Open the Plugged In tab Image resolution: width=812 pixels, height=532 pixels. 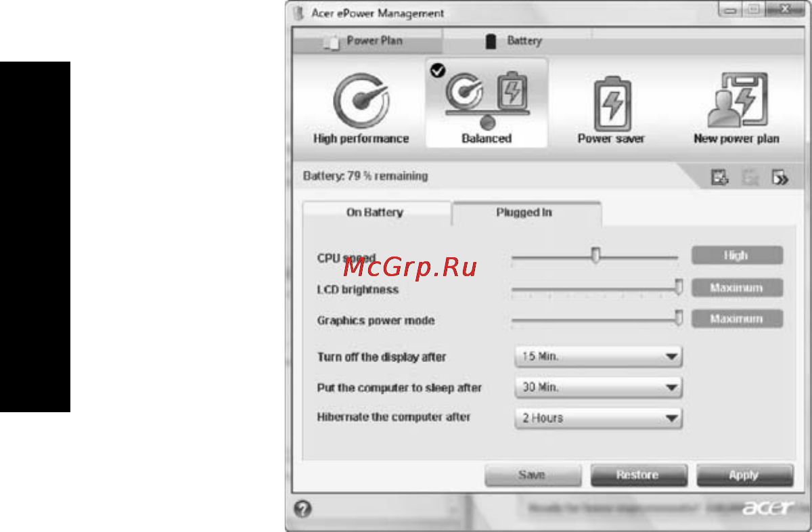pyautogui.click(x=526, y=213)
